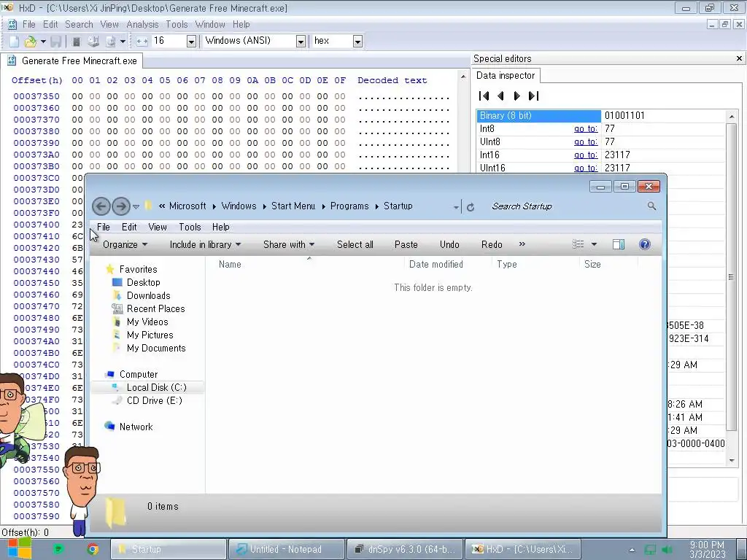Click Select all in explorer toolbar
747x560 pixels.
[355, 244]
